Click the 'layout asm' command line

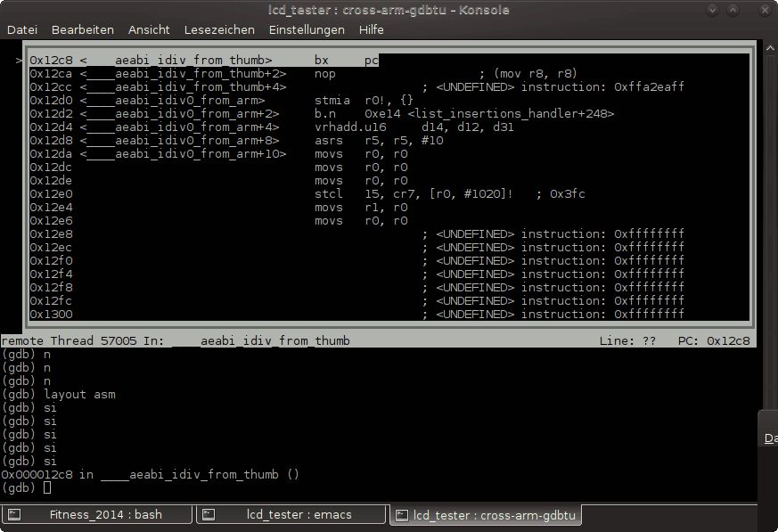click(59, 395)
